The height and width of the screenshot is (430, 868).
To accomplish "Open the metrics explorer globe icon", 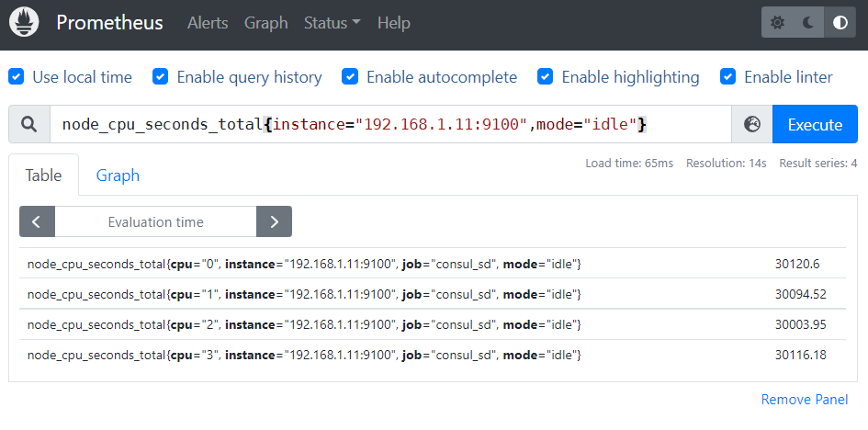I will (751, 125).
